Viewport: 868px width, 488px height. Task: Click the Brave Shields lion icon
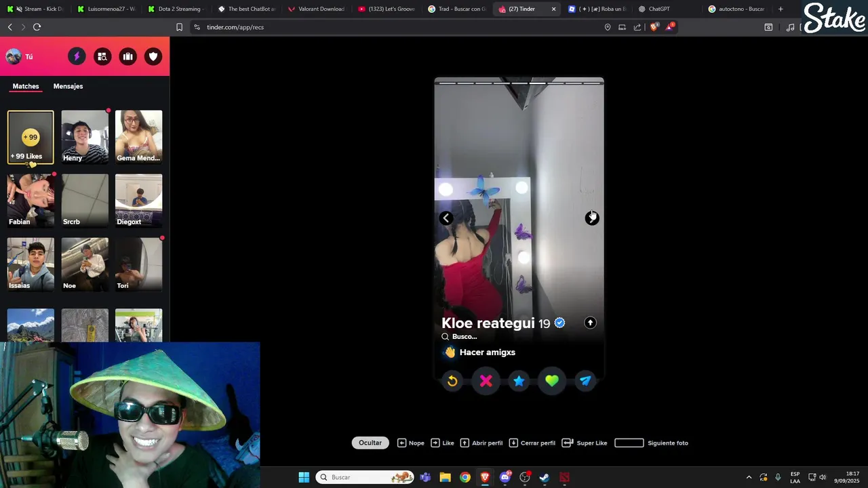[x=654, y=27]
